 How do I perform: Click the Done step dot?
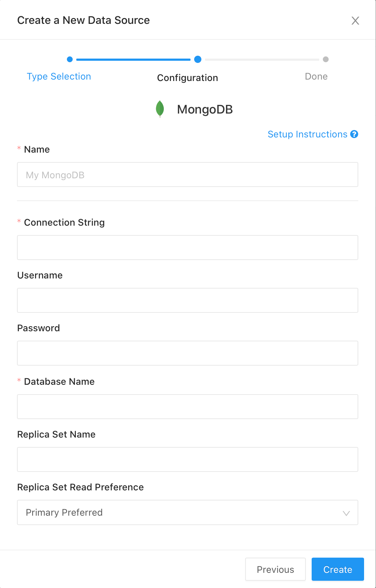pos(326,59)
